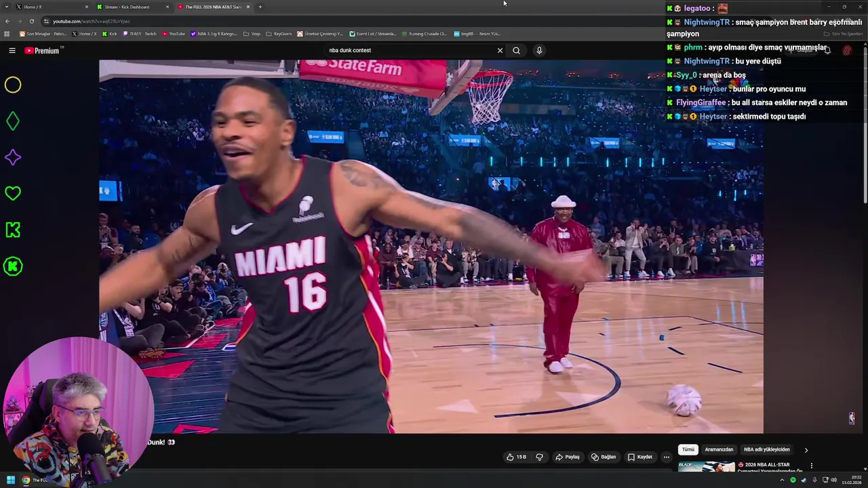Click the nba dunk contest search field
The width and height of the screenshot is (868, 488).
click(x=410, y=50)
